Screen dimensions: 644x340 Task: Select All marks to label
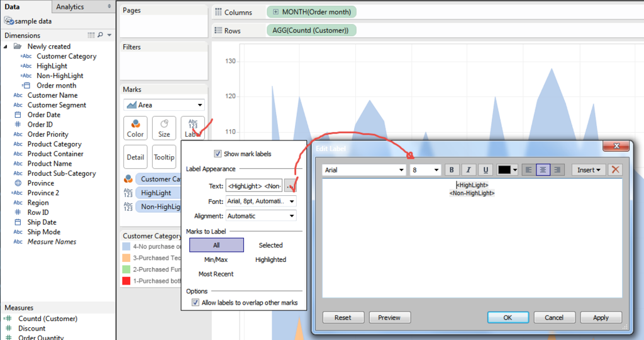coord(216,245)
